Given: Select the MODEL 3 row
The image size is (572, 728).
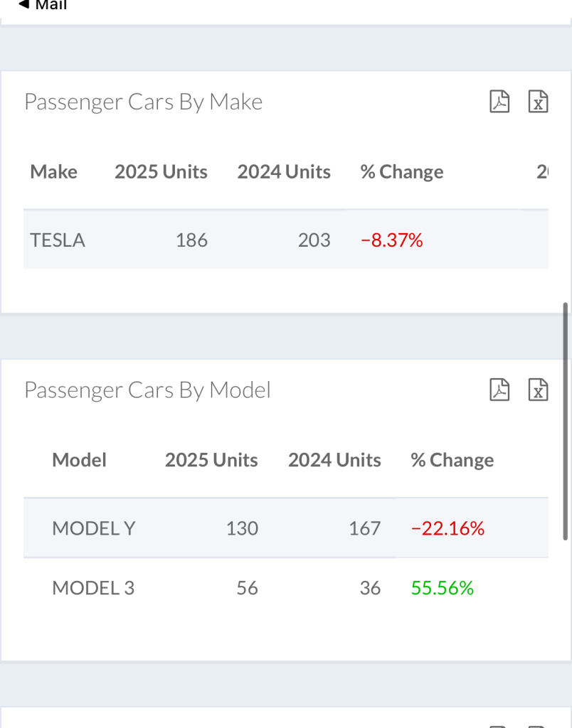Looking at the screenshot, I should (x=93, y=588).
